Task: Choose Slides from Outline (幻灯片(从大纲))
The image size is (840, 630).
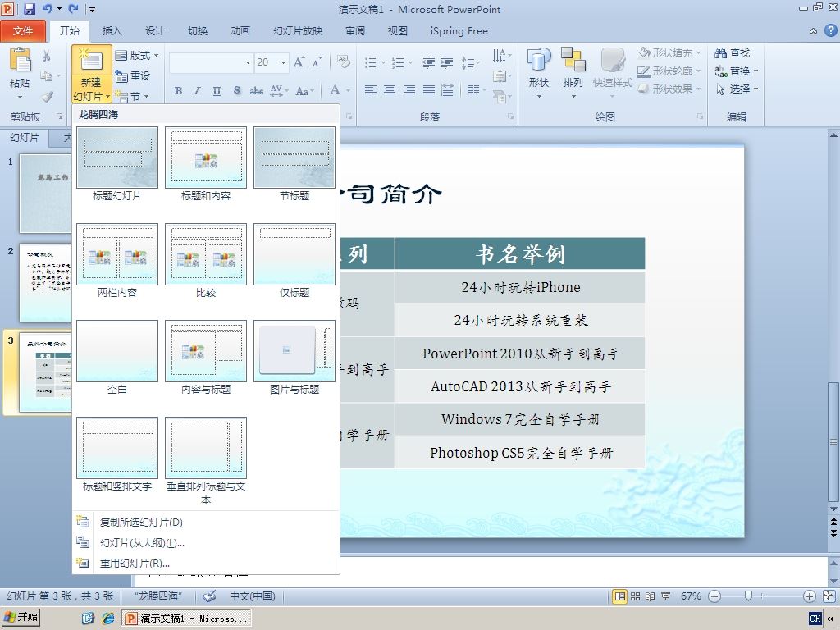Action: pos(206,543)
